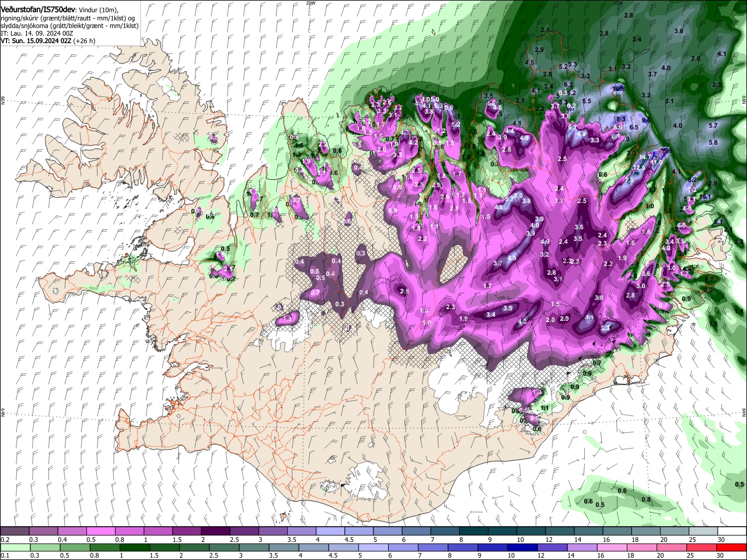Click the 14.7 precipitation value on the map

click(645, 157)
